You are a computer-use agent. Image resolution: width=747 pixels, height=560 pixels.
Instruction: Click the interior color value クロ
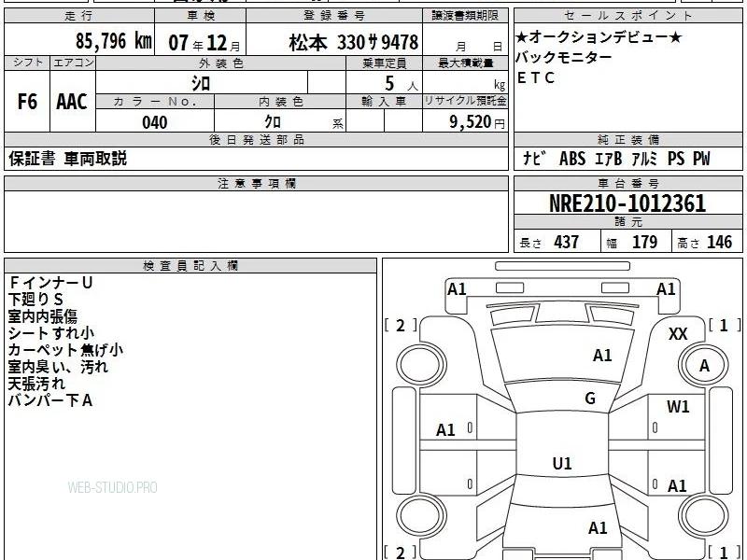(x=273, y=122)
